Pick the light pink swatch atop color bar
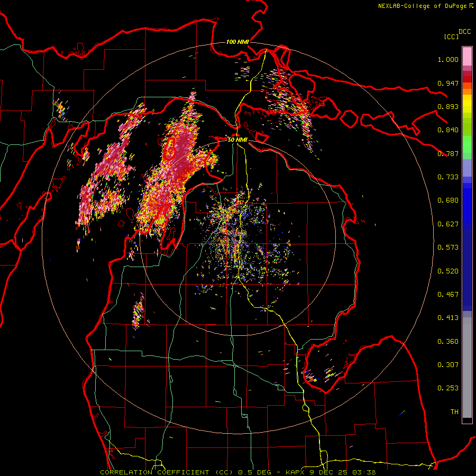This screenshot has width=476, height=476. tap(467, 56)
